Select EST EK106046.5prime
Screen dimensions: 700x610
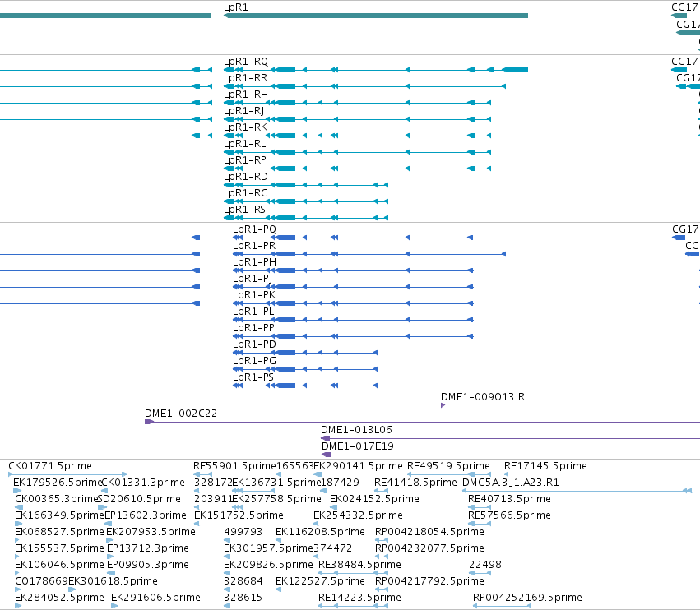(59, 565)
